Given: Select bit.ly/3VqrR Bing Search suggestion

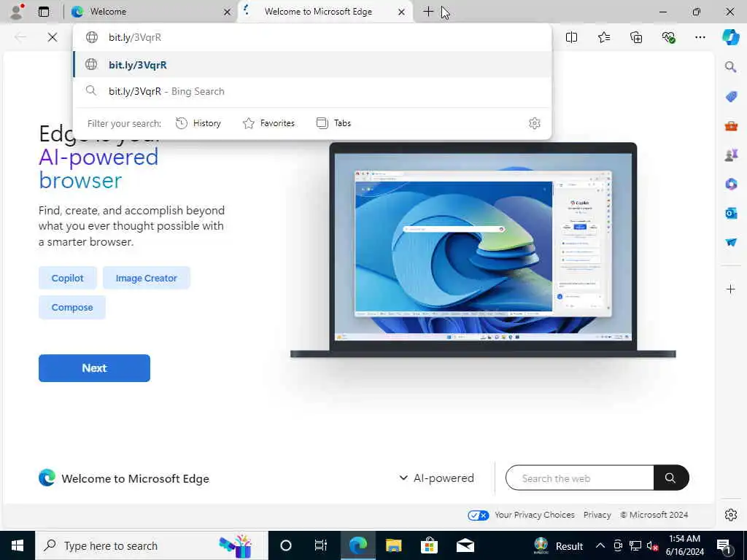Looking at the screenshot, I should [312, 91].
